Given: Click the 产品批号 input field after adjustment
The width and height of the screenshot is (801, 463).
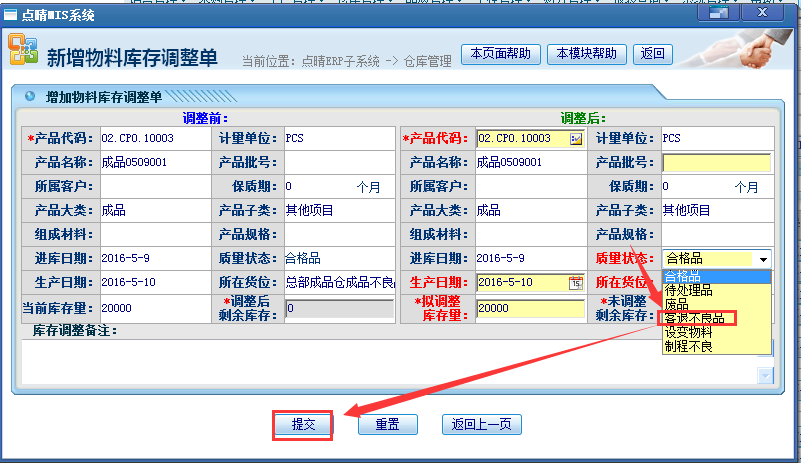Looking at the screenshot, I should coord(716,163).
